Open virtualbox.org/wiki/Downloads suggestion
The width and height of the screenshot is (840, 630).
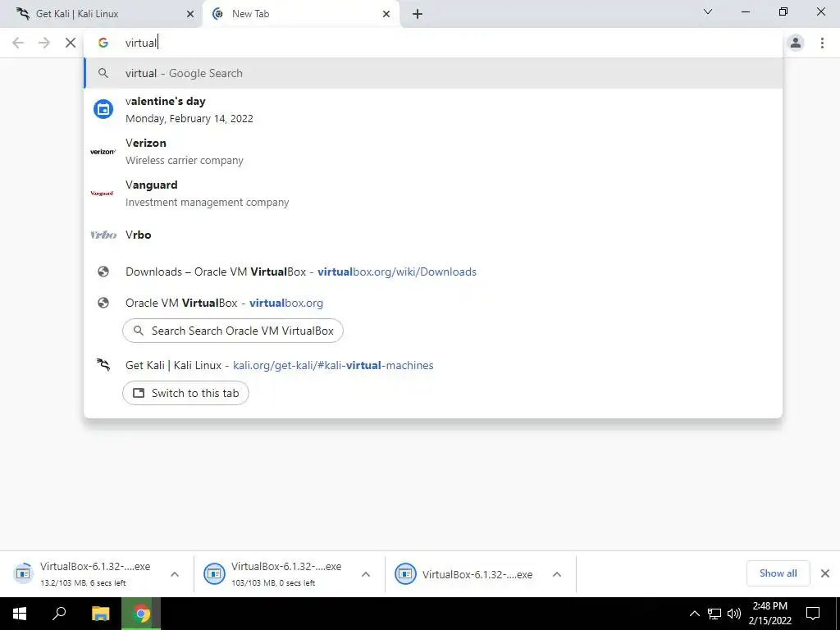tap(433, 272)
